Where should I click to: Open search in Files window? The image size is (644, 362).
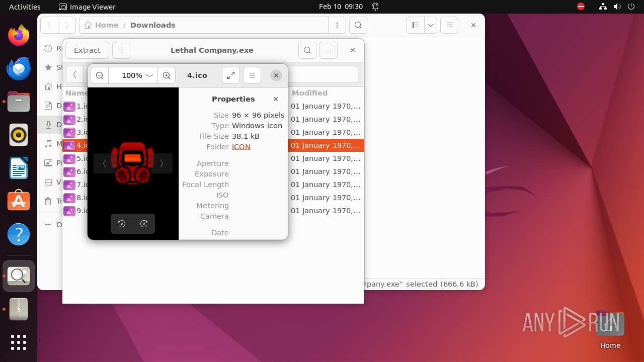coord(358,25)
